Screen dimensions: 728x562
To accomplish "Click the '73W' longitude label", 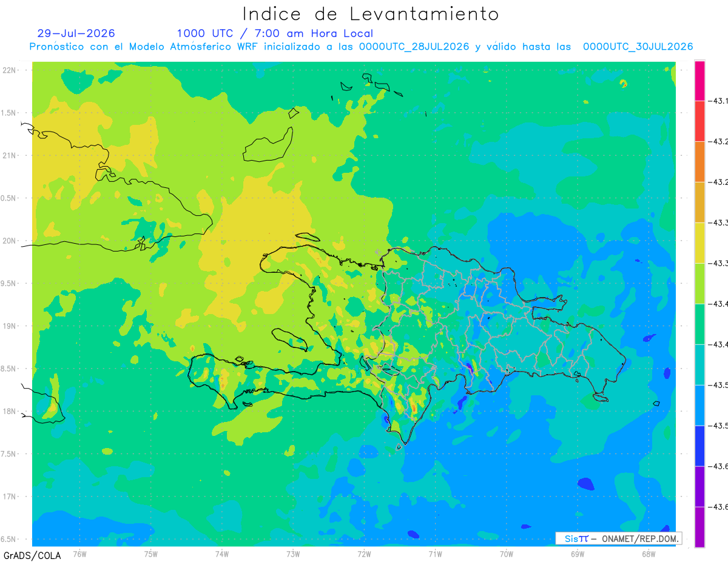I will (293, 554).
